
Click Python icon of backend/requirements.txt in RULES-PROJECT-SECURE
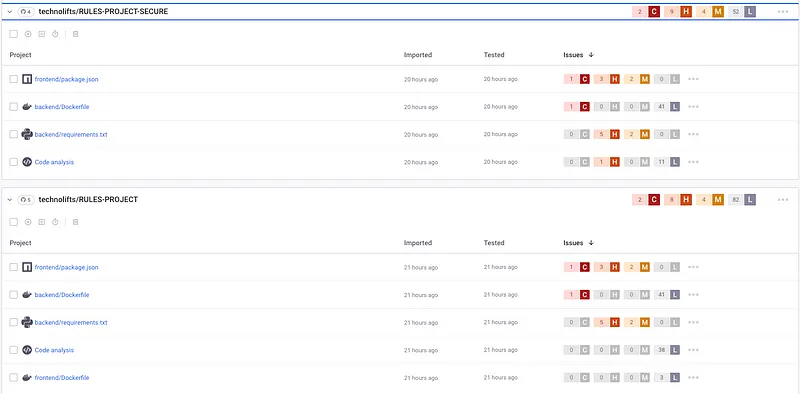27,134
